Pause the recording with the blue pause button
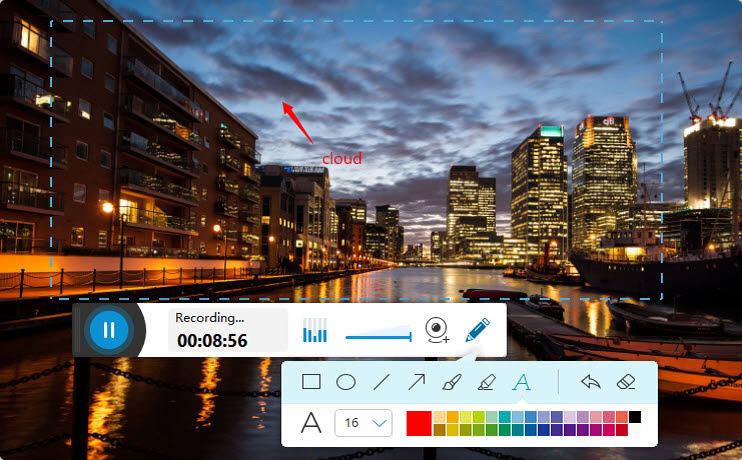The height and width of the screenshot is (460, 742). [109, 330]
